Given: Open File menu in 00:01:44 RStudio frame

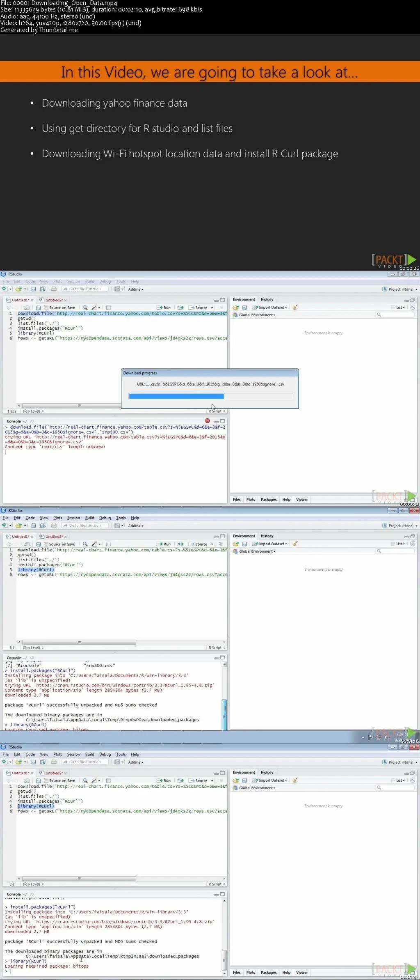Looking at the screenshot, I should (x=5, y=754).
